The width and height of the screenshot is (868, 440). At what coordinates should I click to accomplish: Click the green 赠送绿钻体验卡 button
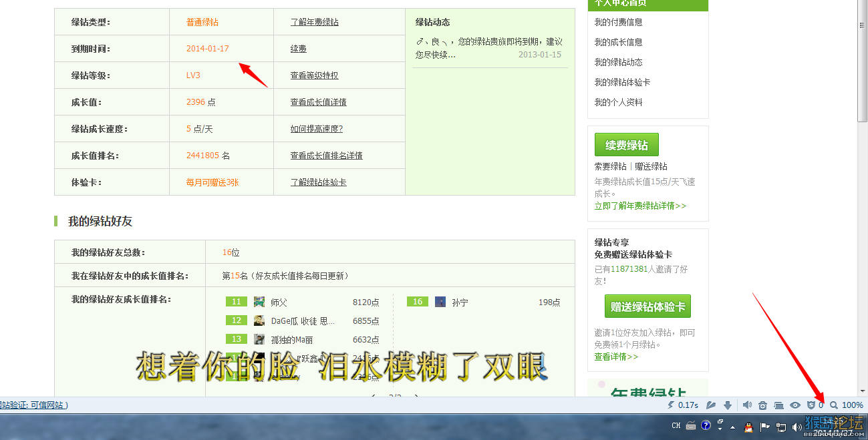[647, 306]
